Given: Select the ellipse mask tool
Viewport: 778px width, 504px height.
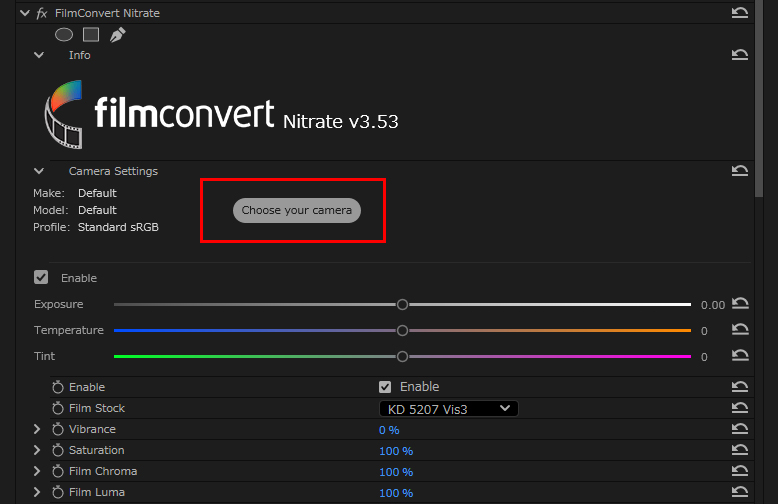Looking at the screenshot, I should [64, 35].
